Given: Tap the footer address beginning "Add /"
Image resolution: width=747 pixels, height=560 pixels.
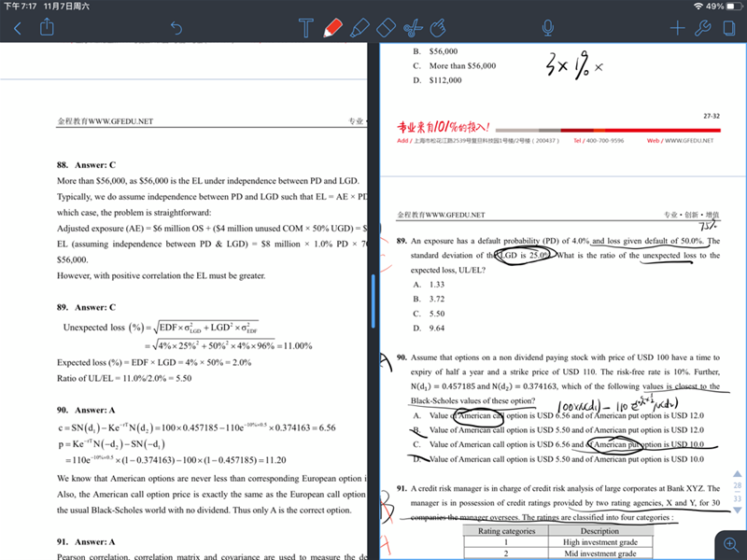Looking at the screenshot, I should coord(478,141).
